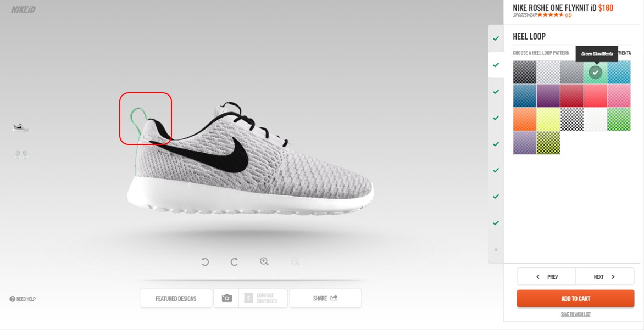Screen dimensions: 644x330
Task: Open the last dot step in sidebar
Action: pyautogui.click(x=496, y=249)
